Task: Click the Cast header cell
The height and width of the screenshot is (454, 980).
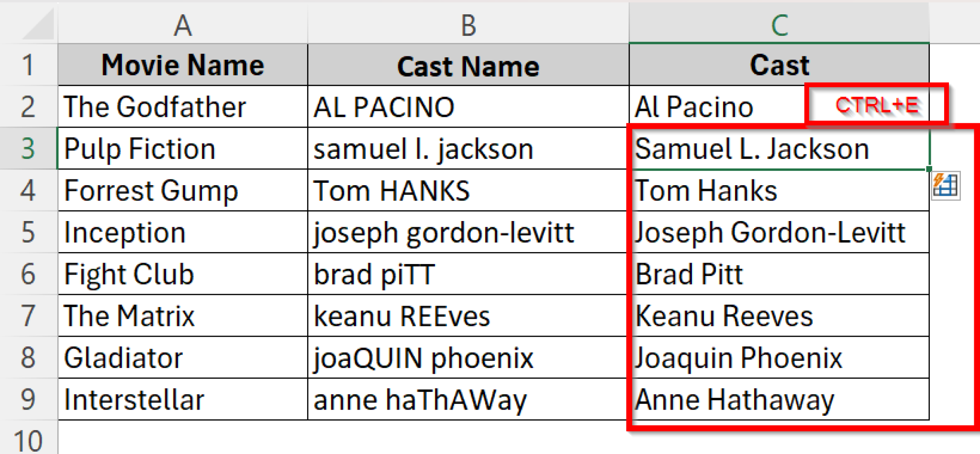Action: coord(779,65)
